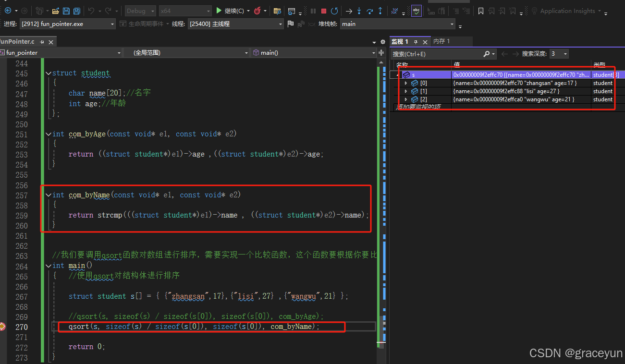Click the thread flag icon
The width and height of the screenshot is (625, 364).
(x=290, y=24)
